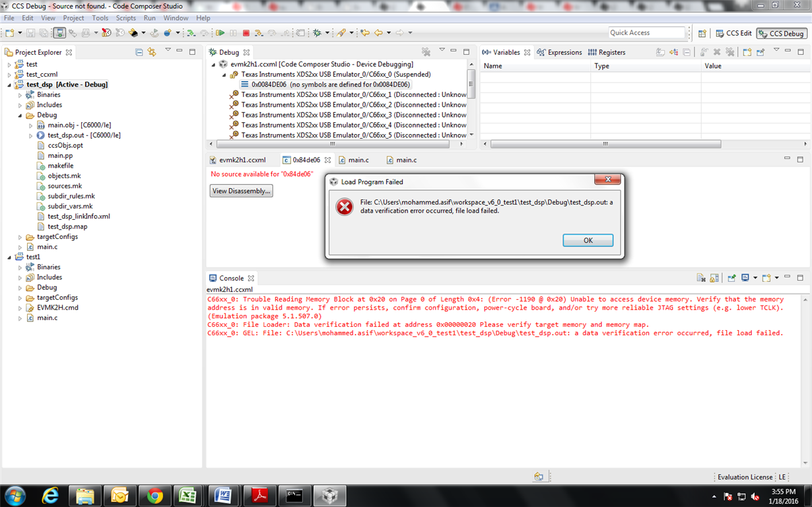Click the CCS Debug perspective button
The width and height of the screenshot is (812, 507).
[x=782, y=33]
